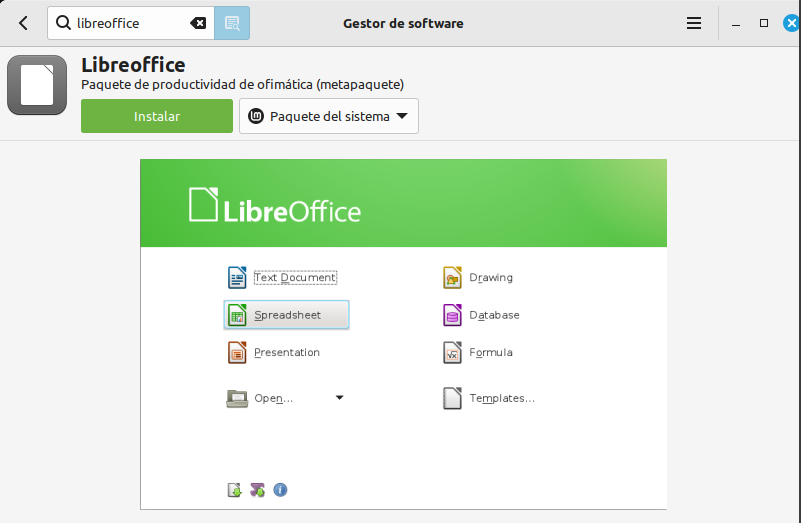Image resolution: width=801 pixels, height=523 pixels.
Task: Click the Formula label
Action: click(x=491, y=352)
